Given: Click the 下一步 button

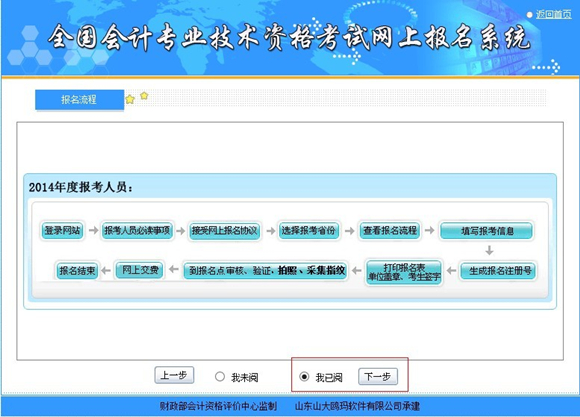Looking at the screenshot, I should (378, 376).
